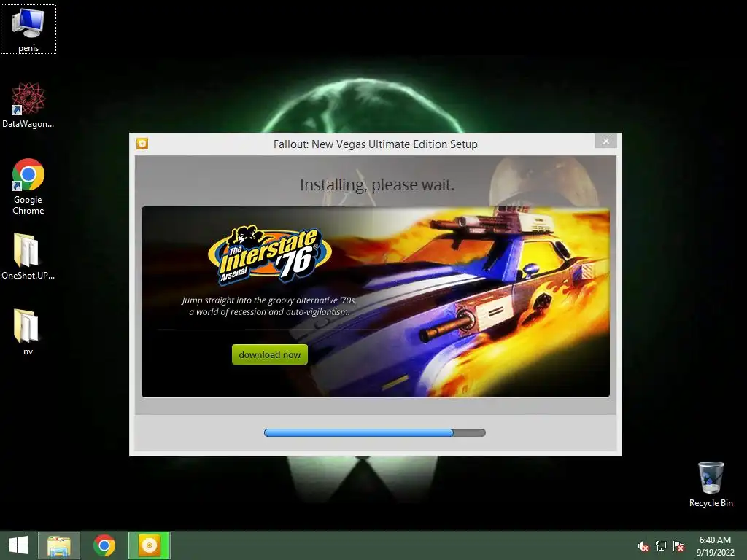Click the 'Installing, please wait.' text
Screen dimensions: 747x560
[377, 184]
